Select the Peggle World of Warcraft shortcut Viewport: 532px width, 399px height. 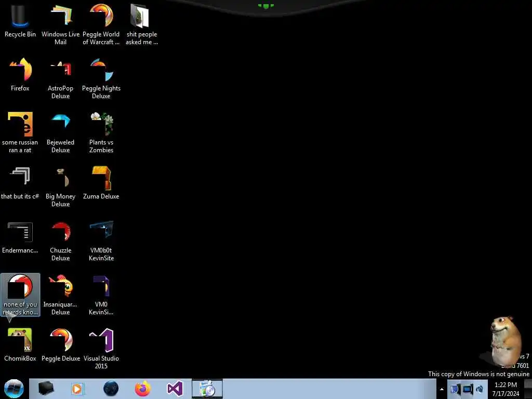coord(101,24)
